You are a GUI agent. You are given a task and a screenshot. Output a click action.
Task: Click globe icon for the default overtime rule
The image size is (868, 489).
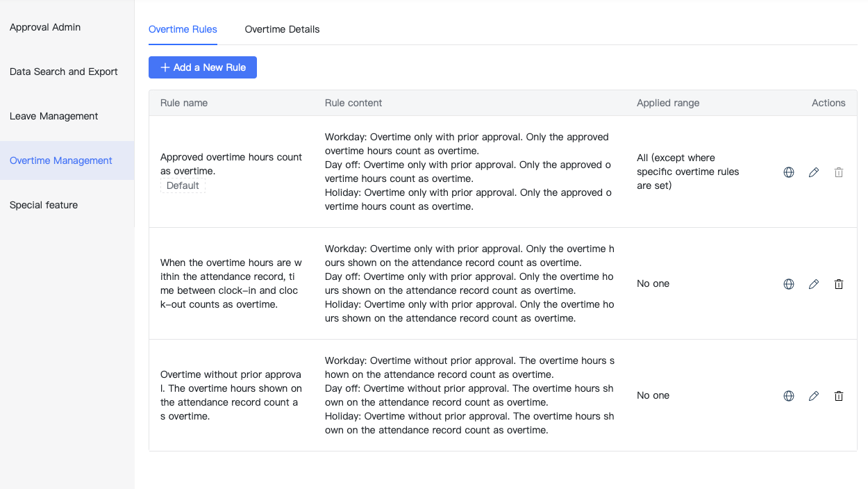(789, 172)
